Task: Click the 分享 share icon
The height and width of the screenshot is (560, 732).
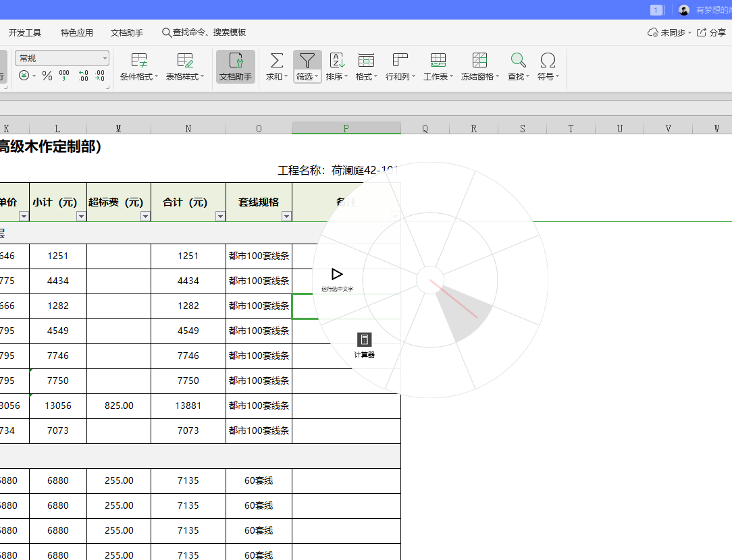Action: coord(701,32)
